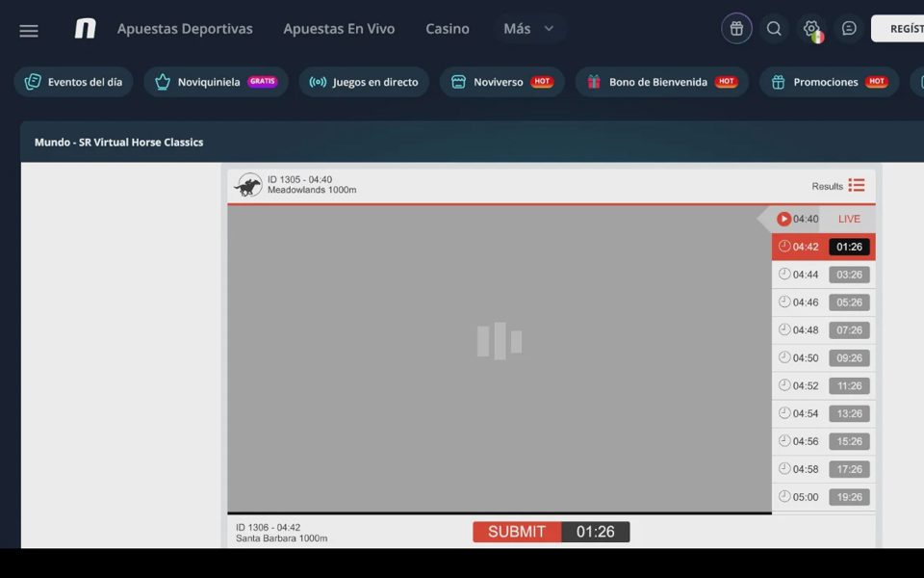Open the search magnifier icon
The image size is (924, 578).
774,28
